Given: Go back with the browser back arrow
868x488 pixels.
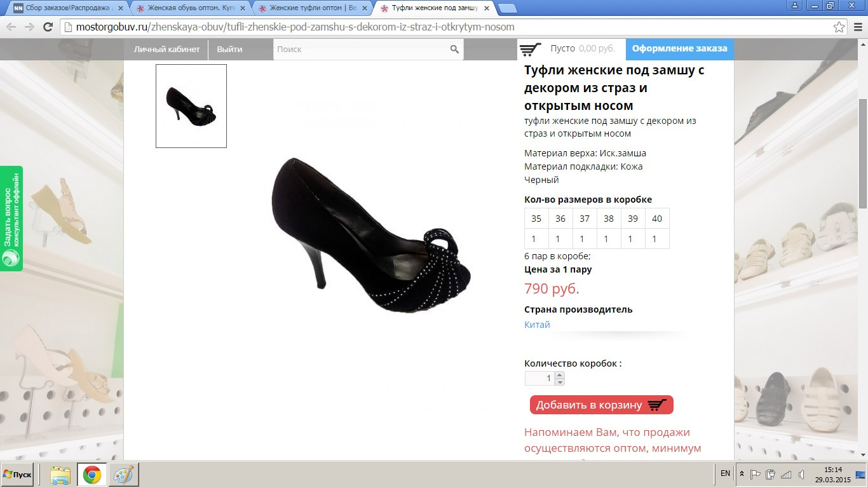Looking at the screenshot, I should [x=11, y=27].
